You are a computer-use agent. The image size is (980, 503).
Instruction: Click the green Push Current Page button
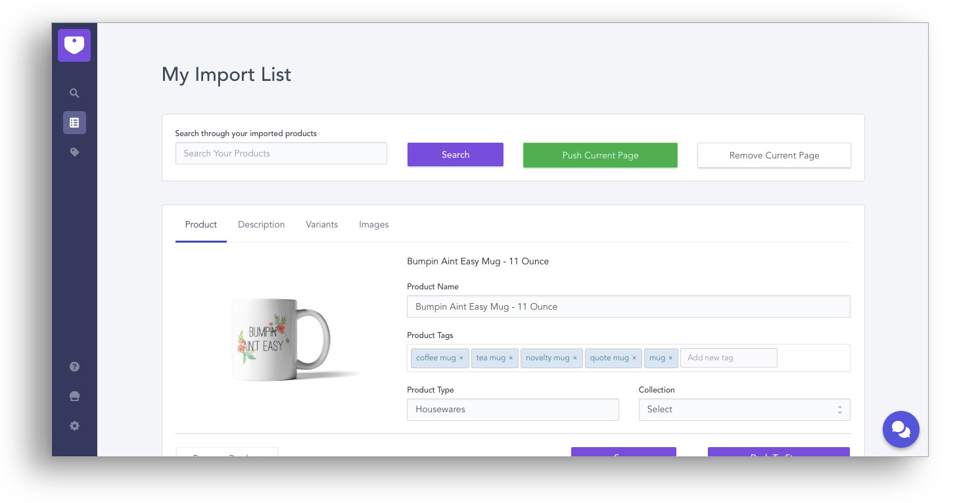pos(600,156)
